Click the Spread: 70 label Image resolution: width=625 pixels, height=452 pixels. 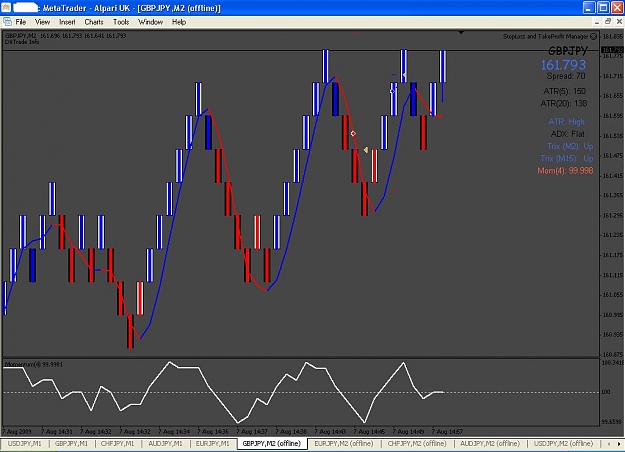coord(566,76)
